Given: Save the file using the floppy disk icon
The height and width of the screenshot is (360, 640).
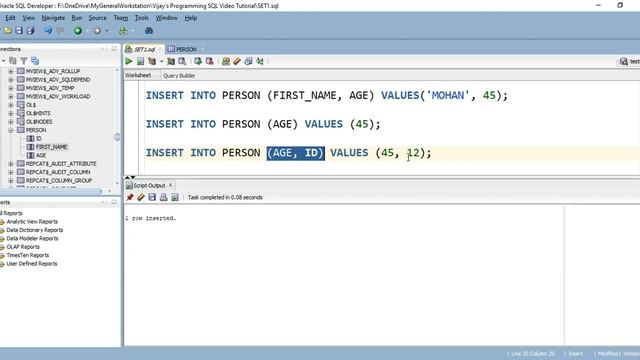Looking at the screenshot, I should [x=19, y=31].
